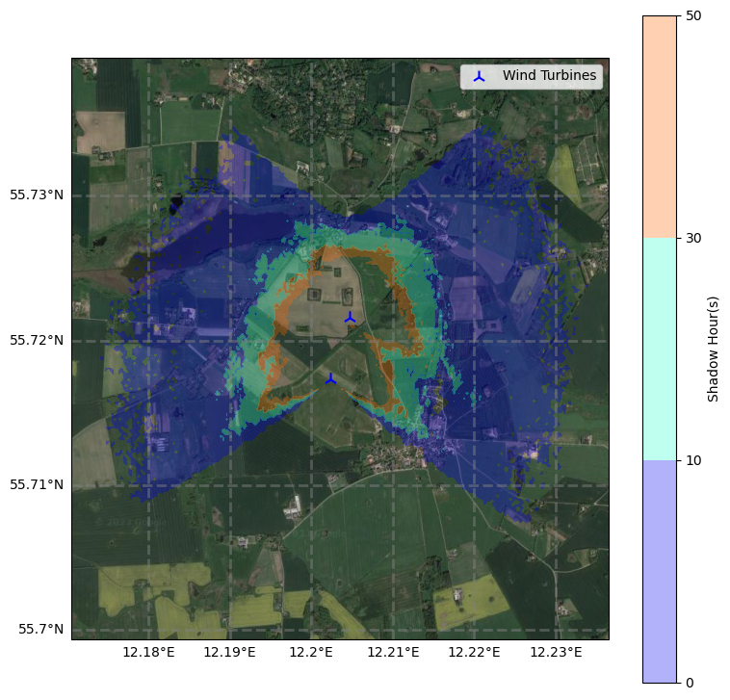
Task: Click the 12.21°E longitude tick label
Action: 393,654
